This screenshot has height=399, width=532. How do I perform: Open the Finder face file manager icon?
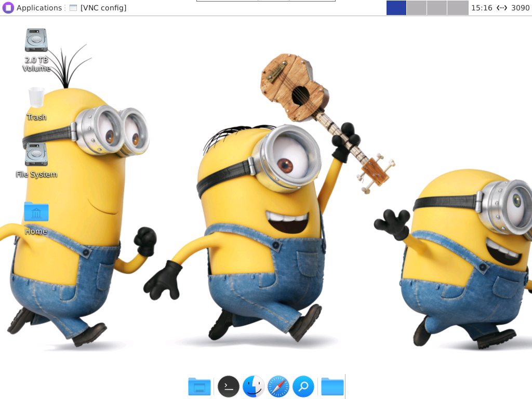[x=254, y=387]
